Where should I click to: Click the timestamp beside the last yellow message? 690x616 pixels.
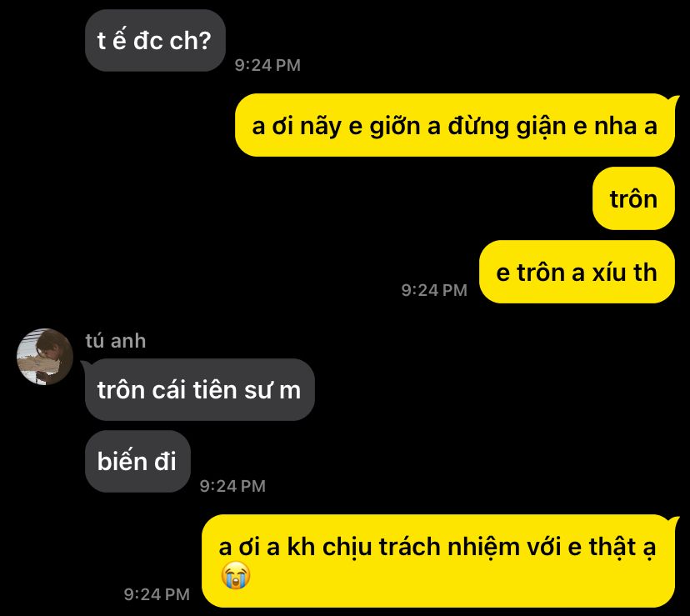click(x=157, y=594)
